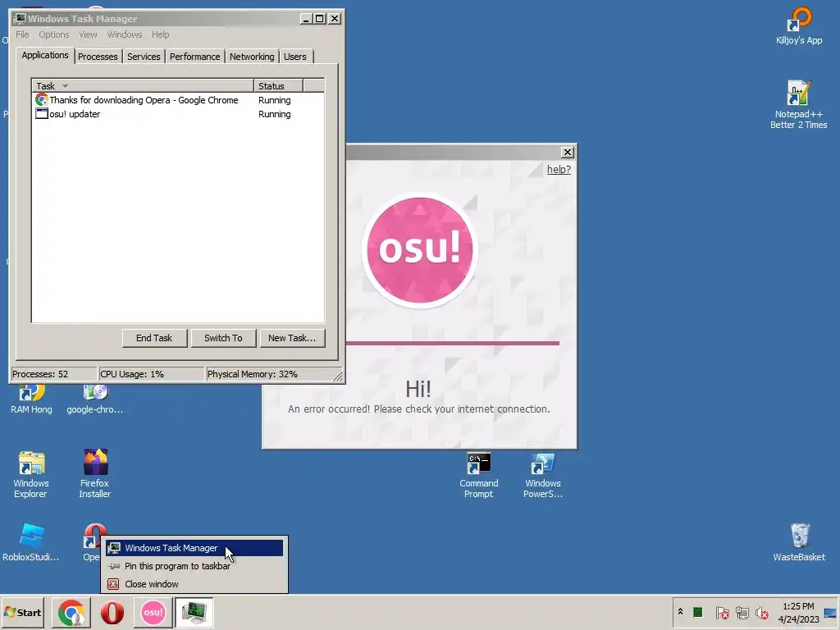
Task: Click the osu! updater progress bar
Action: pos(453,344)
